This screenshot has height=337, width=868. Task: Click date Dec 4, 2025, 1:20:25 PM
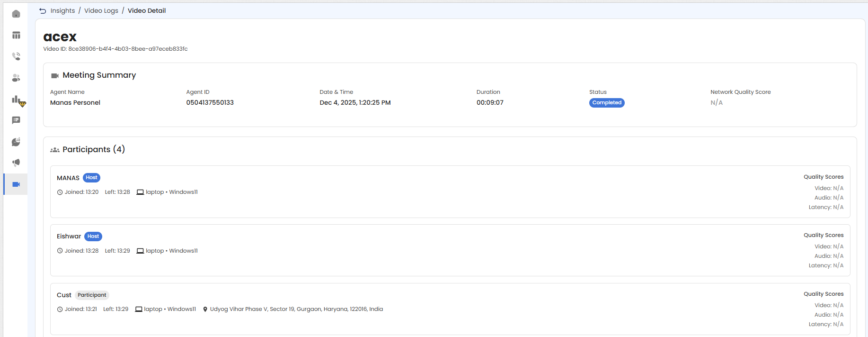coord(355,102)
